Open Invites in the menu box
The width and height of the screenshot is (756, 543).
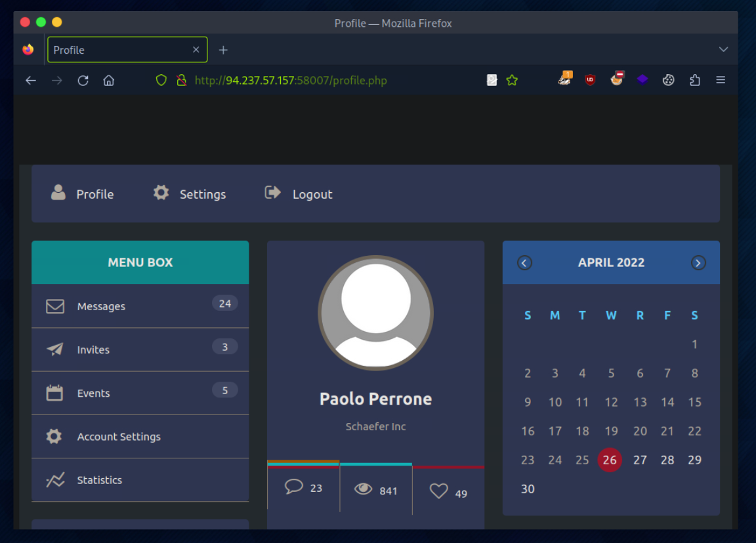click(x=93, y=350)
